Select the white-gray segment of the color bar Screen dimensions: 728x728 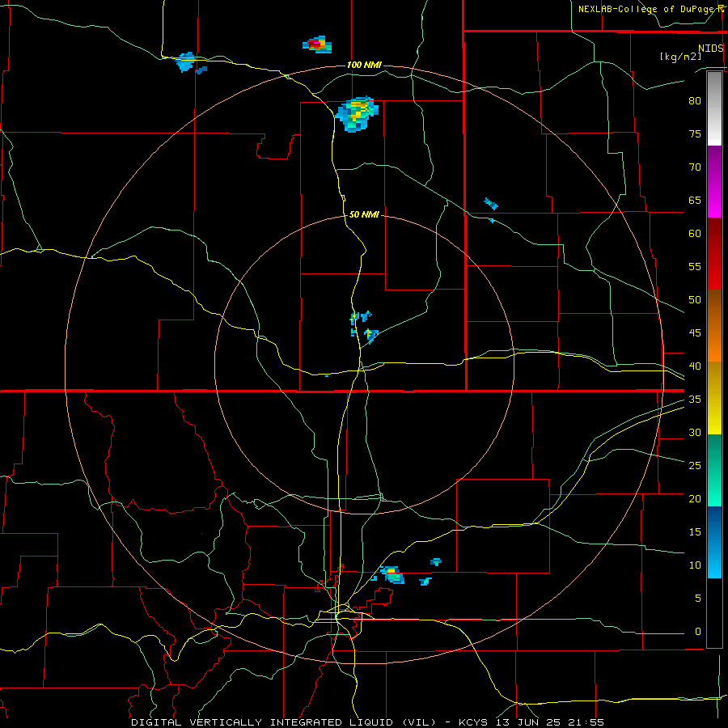pos(714,108)
